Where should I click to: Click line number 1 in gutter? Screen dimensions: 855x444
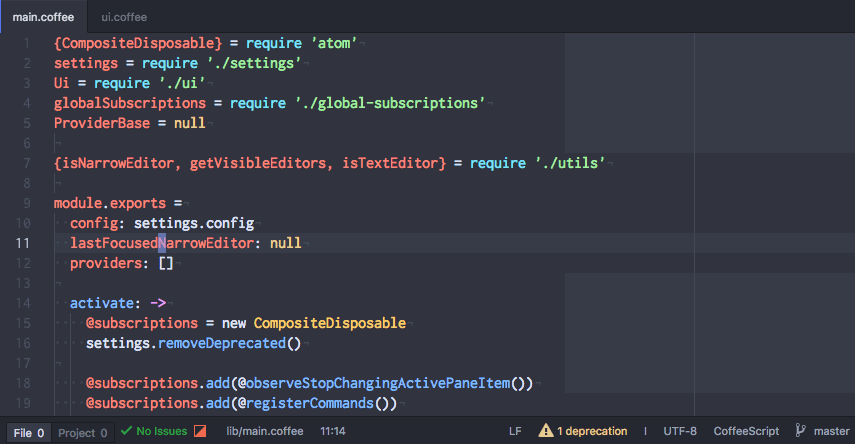[x=26, y=43]
